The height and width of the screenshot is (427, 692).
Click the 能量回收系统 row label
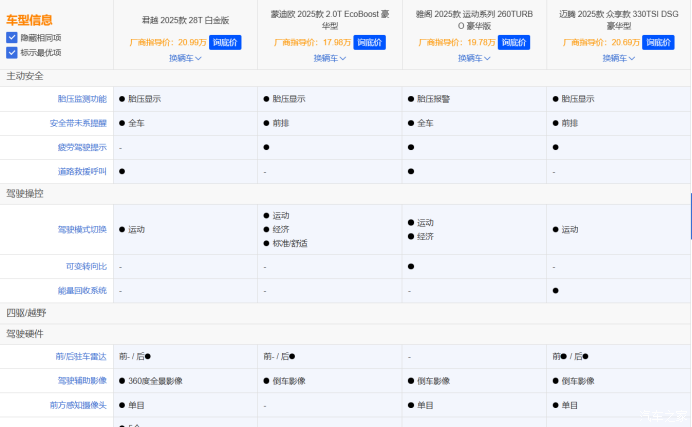[82, 290]
